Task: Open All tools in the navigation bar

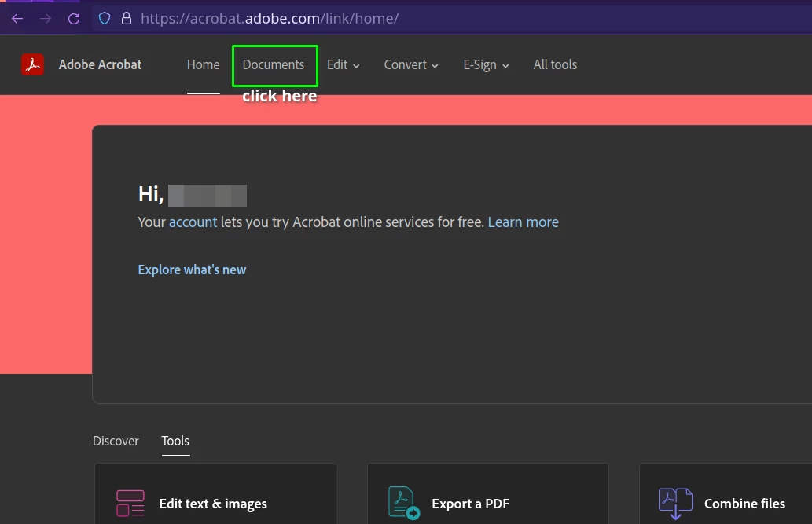Action: click(555, 64)
